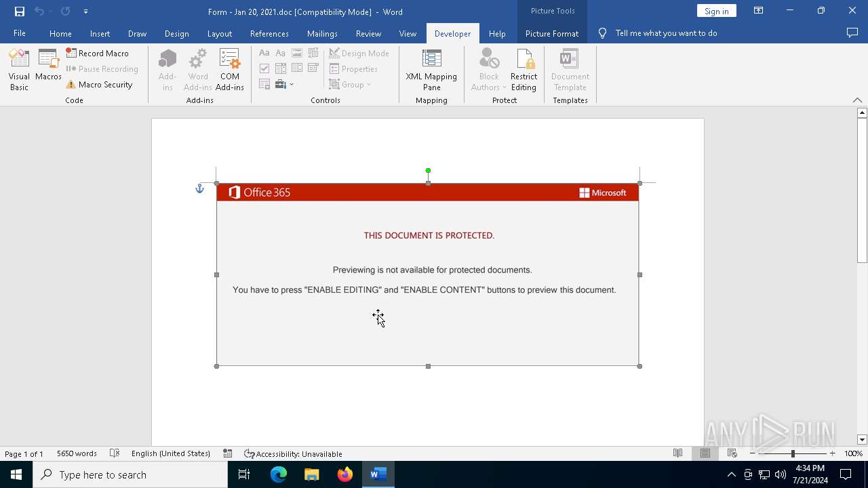Viewport: 868px width, 488px height.
Task: Change language English (United States)
Action: (171, 453)
